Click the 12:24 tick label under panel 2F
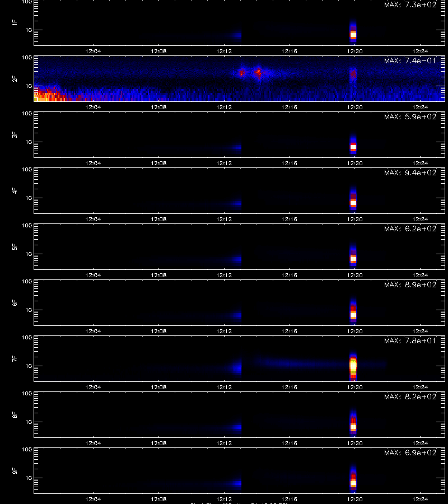This screenshot has height=504, width=448. pyautogui.click(x=420, y=107)
